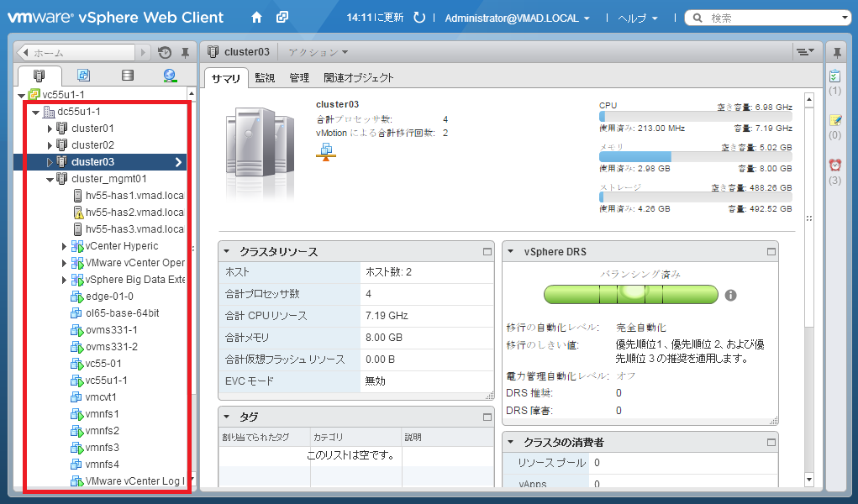Viewport: 858px width, 504px height.
Task: Select host hv55-has1.vmad.local
Action: [129, 196]
